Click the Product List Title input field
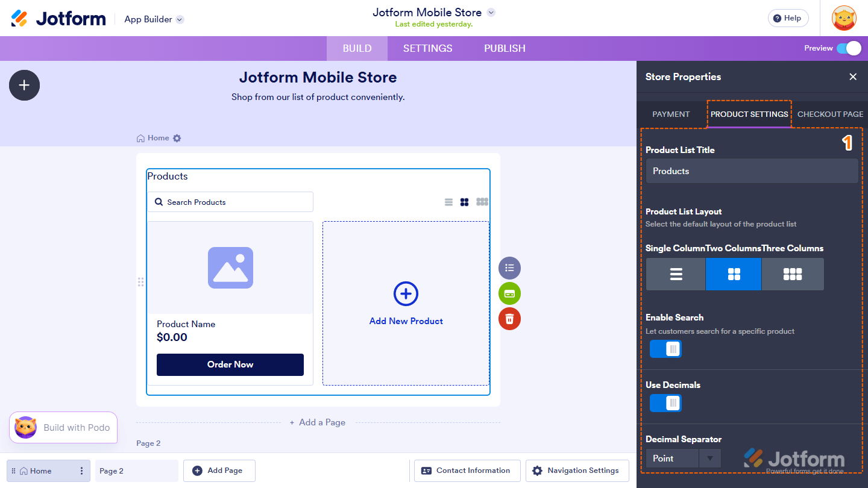Viewport: 868px width, 488px height. [752, 171]
